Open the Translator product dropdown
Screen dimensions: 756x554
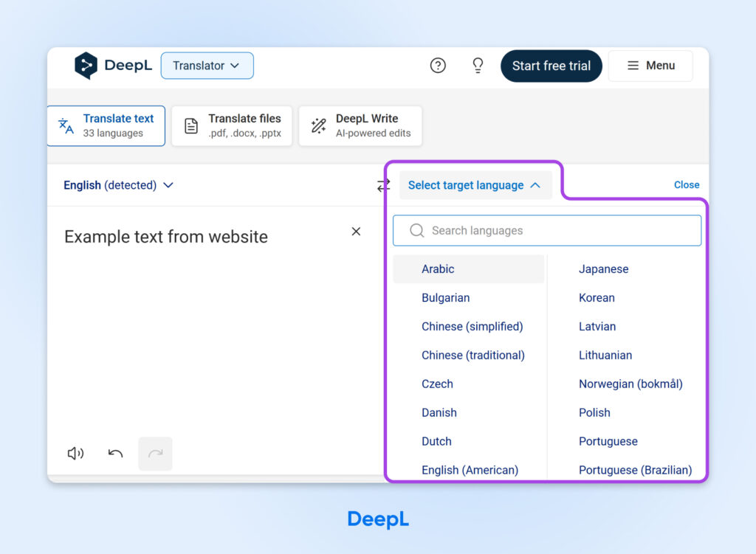[207, 66]
